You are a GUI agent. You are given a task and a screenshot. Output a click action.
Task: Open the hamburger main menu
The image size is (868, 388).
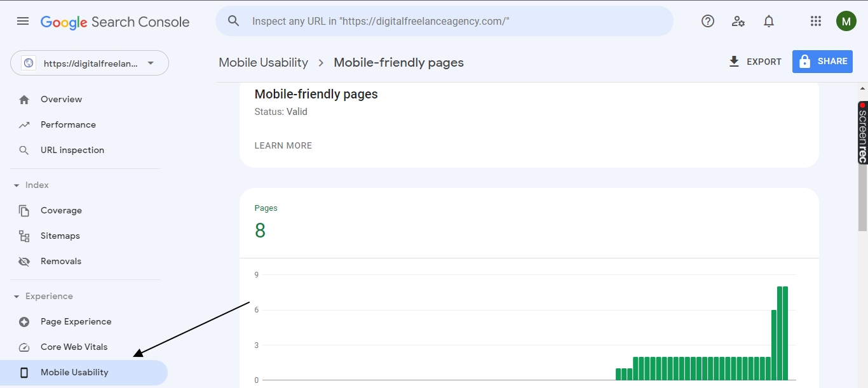click(x=23, y=22)
